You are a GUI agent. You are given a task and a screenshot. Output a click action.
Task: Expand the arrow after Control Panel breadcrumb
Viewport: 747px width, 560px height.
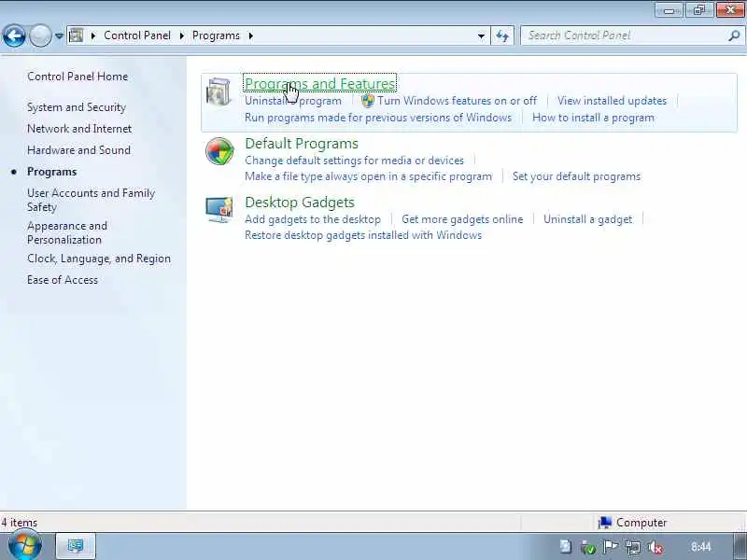coord(182,35)
